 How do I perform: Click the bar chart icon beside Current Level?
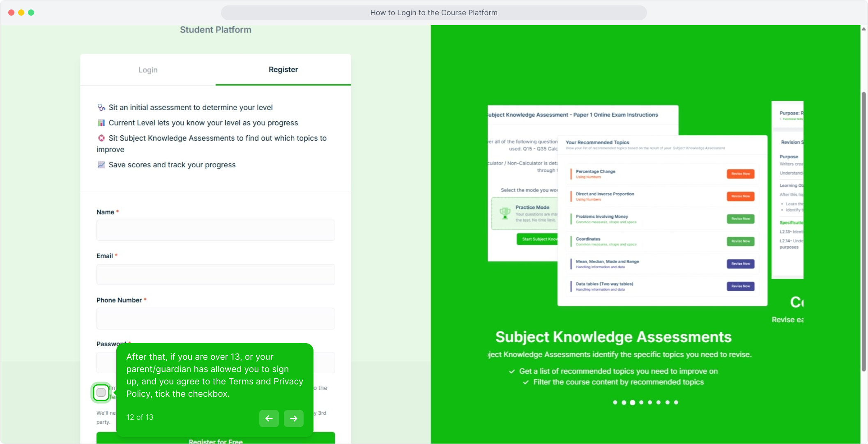(x=101, y=123)
